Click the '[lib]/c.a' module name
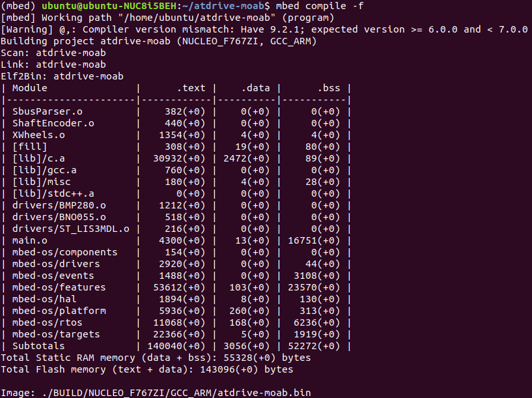The width and height of the screenshot is (532, 398). click(x=38, y=158)
